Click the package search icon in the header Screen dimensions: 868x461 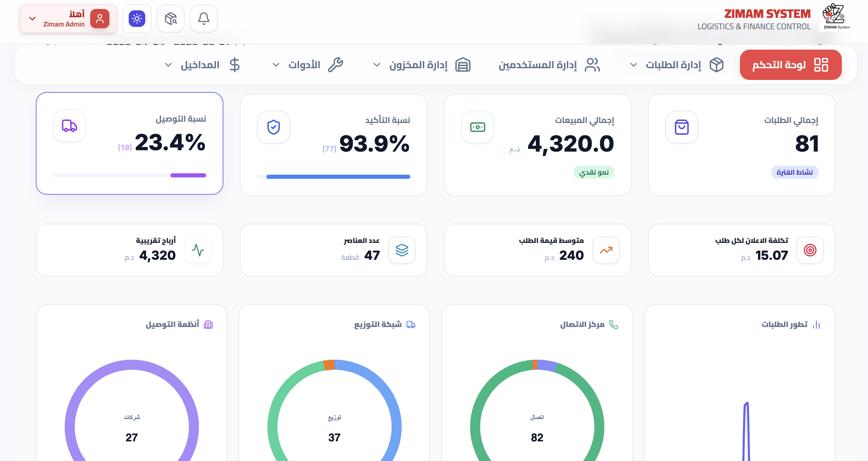[170, 18]
